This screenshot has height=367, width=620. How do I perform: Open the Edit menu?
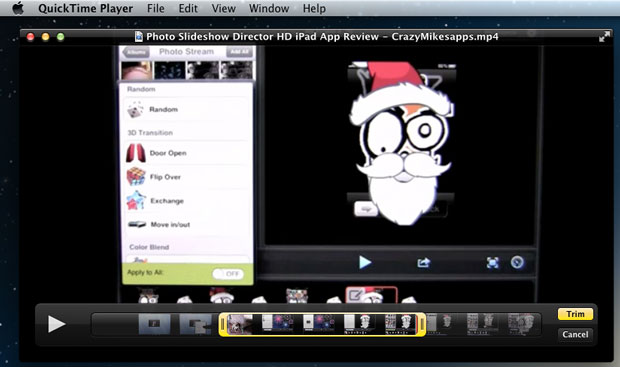pyautogui.click(x=188, y=8)
